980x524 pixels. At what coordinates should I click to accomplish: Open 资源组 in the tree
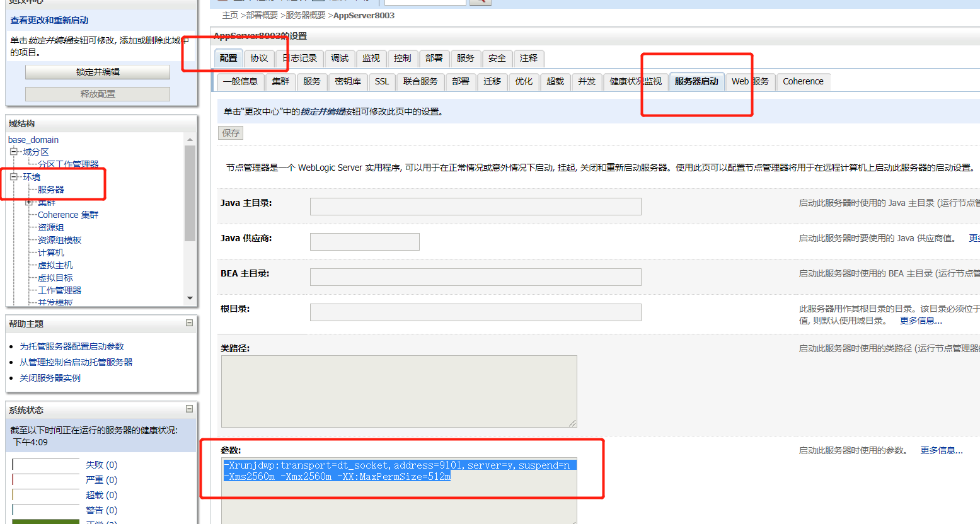(51, 227)
